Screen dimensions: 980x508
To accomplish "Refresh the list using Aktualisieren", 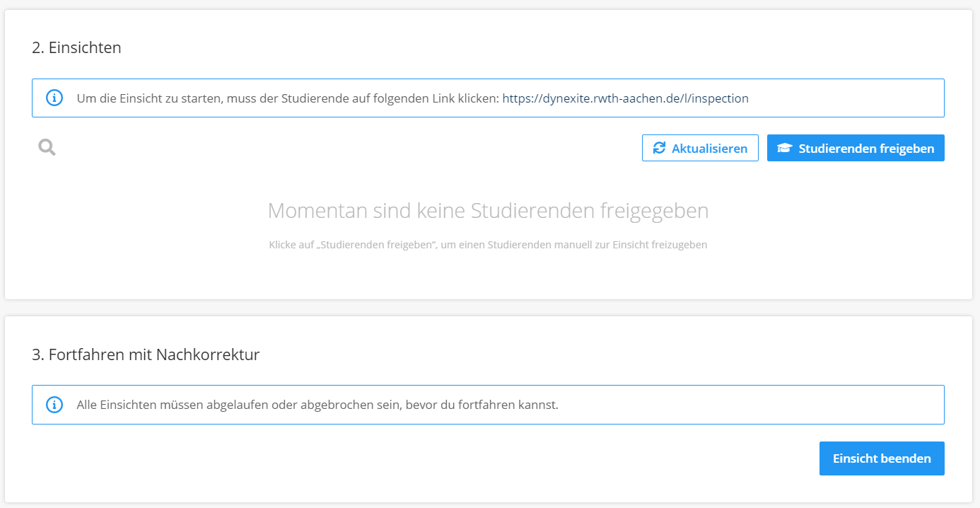I will pos(700,148).
